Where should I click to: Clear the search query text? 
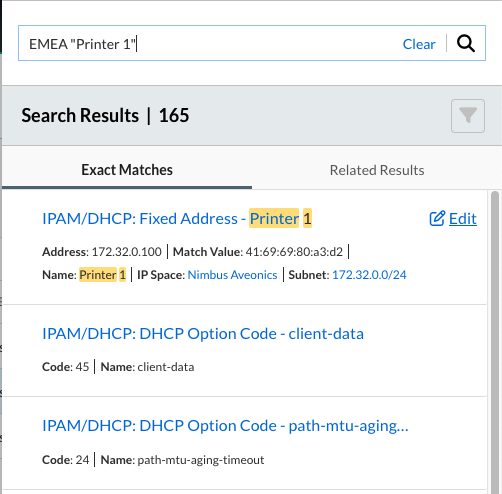click(419, 44)
